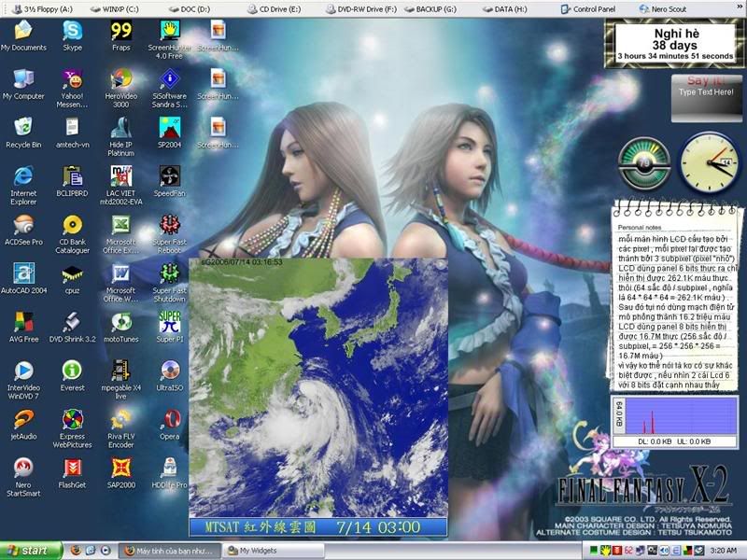Select the jetAudio desktop icon
747x560 pixels.
coord(23,425)
